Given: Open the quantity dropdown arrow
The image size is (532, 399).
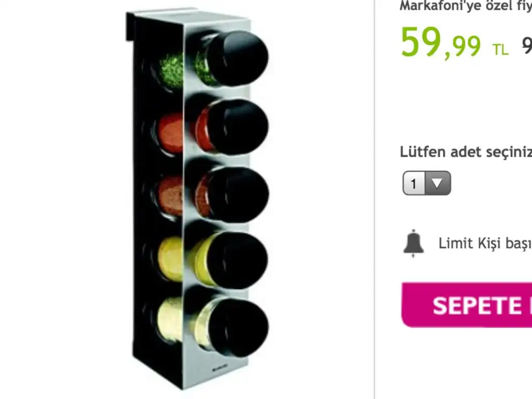Looking at the screenshot, I should click(x=437, y=183).
